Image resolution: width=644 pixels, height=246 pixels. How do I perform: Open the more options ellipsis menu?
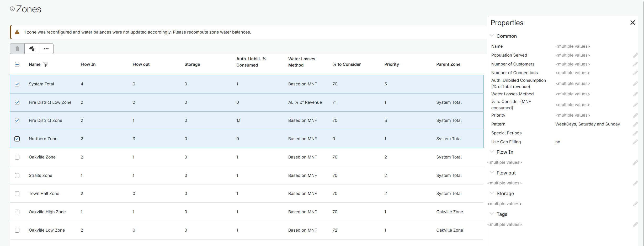click(x=46, y=49)
